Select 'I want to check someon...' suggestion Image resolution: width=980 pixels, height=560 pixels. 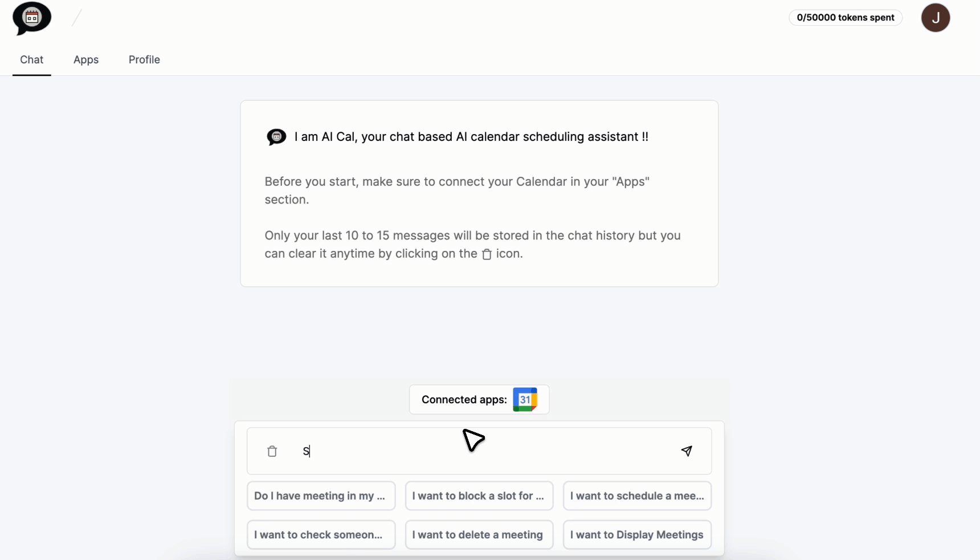(321, 535)
